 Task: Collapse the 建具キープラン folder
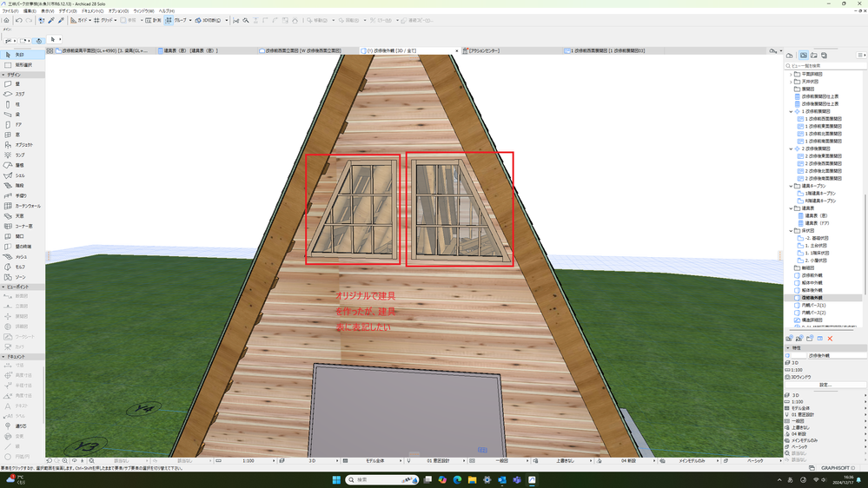pyautogui.click(x=791, y=186)
